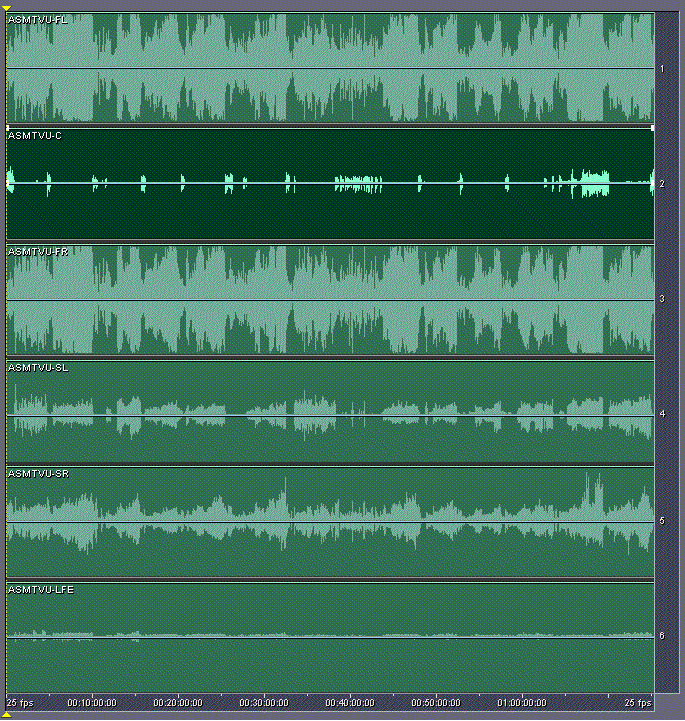The image size is (685, 721).
Task: Select the ASMTVU-LFE track label
Action: coord(41,589)
